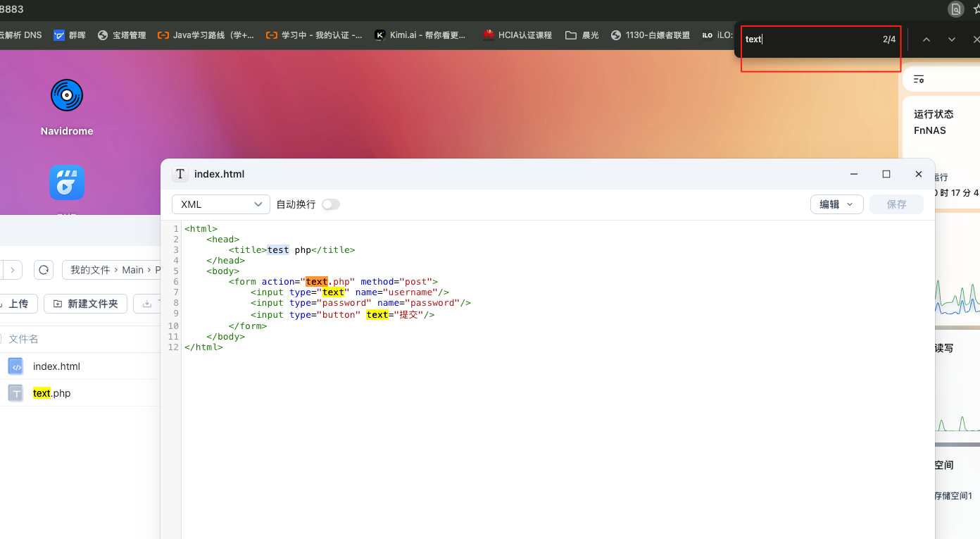Click the closing </head> tag line
This screenshot has width=980, height=539.
coord(226,261)
